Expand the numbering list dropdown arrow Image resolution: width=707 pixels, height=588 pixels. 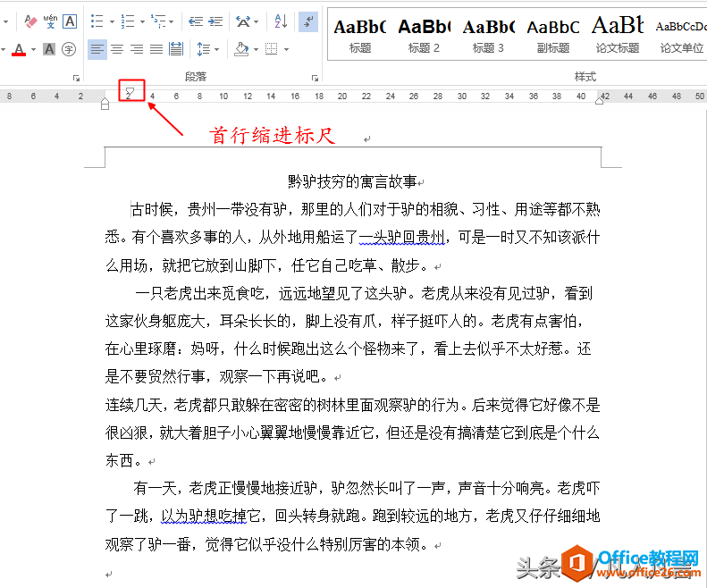click(142, 21)
